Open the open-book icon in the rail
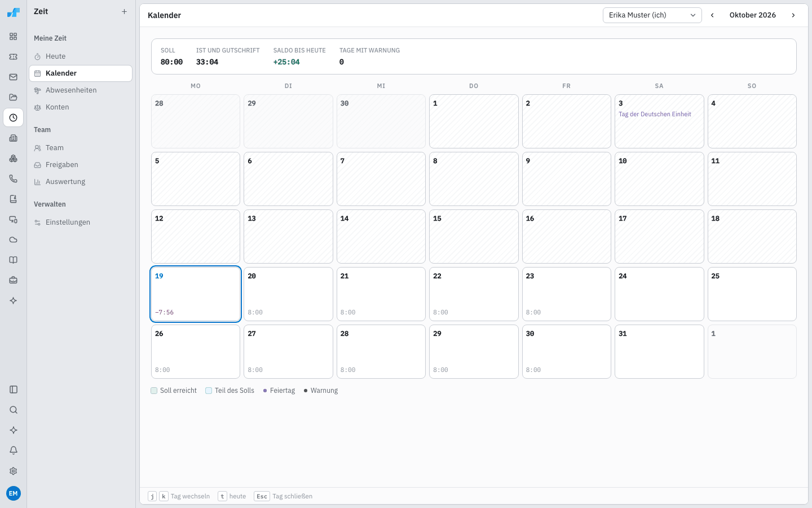The height and width of the screenshot is (508, 812). click(14, 260)
